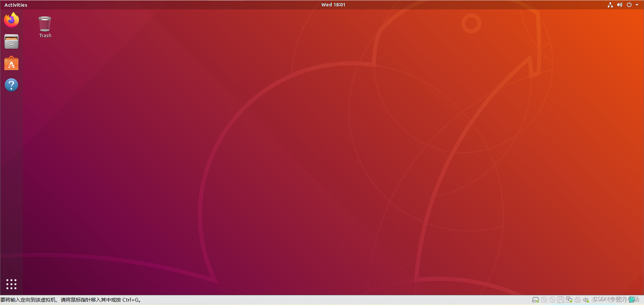Image resolution: width=644 pixels, height=305 pixels.
Task: Click the VMware printer status icon
Action: [578, 300]
